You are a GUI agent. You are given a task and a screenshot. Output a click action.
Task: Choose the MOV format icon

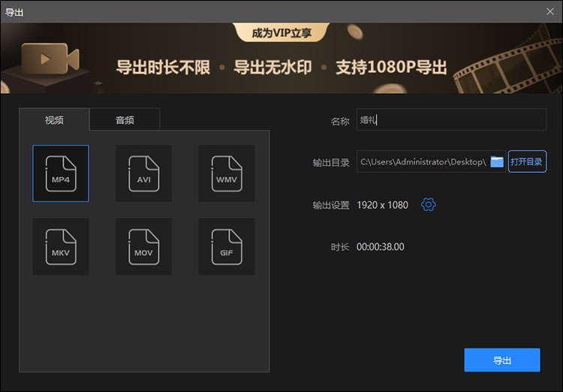coord(143,246)
